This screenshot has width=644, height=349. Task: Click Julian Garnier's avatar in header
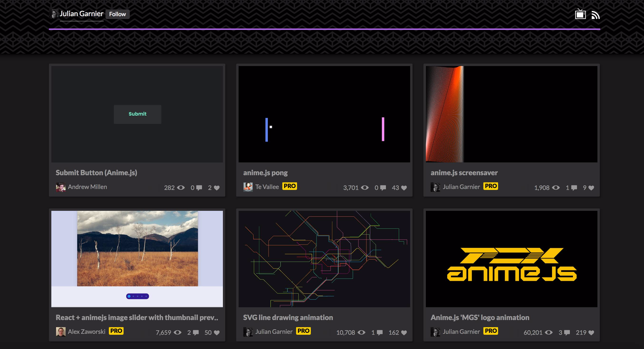point(54,14)
